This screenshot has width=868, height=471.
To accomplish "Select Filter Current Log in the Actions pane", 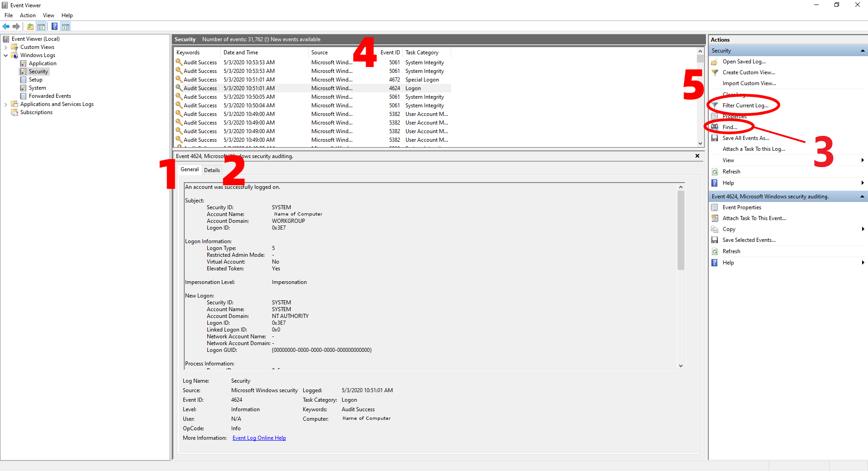I will click(746, 105).
